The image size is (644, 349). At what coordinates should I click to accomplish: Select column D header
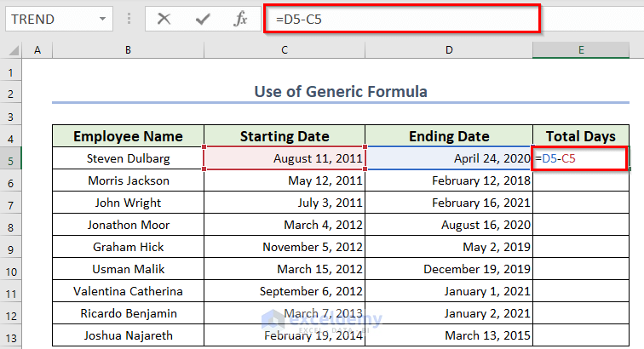pos(448,51)
